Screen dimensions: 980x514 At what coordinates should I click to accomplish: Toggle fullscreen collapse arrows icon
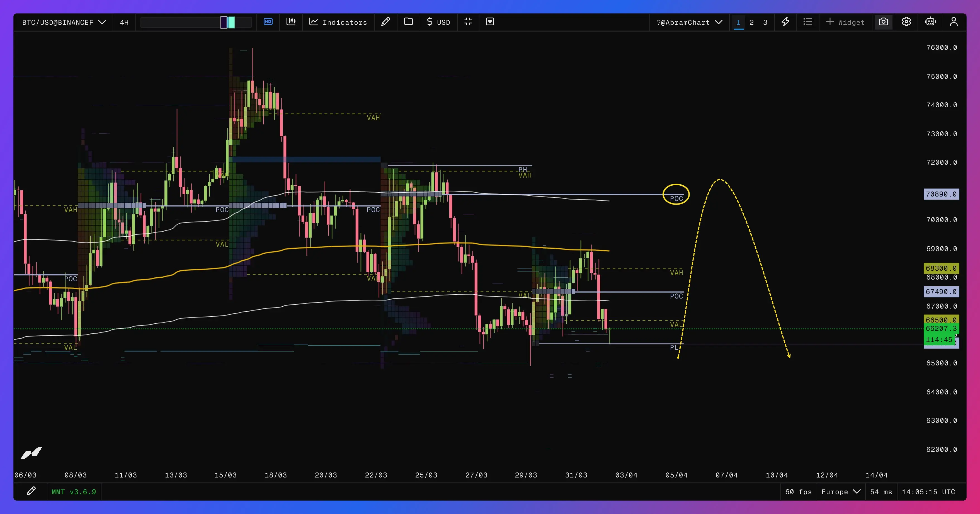pos(468,22)
